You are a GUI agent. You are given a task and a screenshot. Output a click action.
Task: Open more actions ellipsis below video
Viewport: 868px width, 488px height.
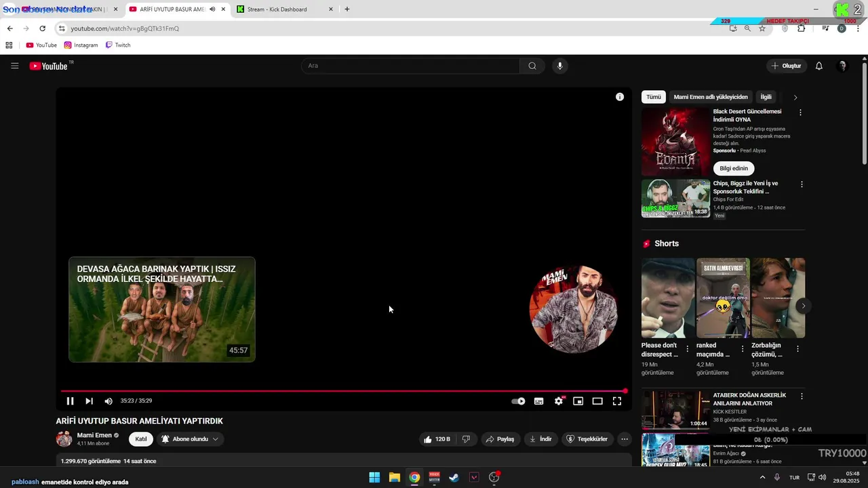pos(625,439)
